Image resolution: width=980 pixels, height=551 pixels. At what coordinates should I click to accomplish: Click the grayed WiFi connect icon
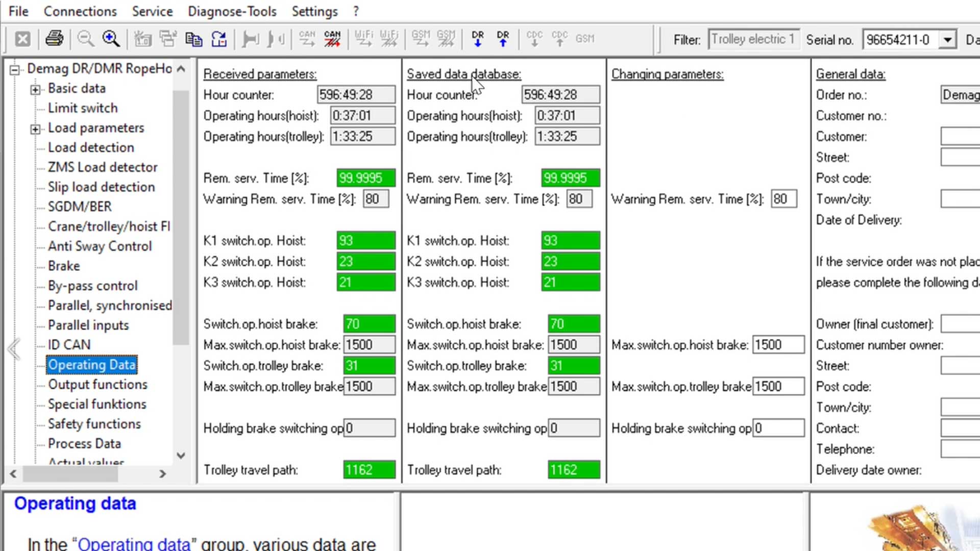(x=364, y=39)
